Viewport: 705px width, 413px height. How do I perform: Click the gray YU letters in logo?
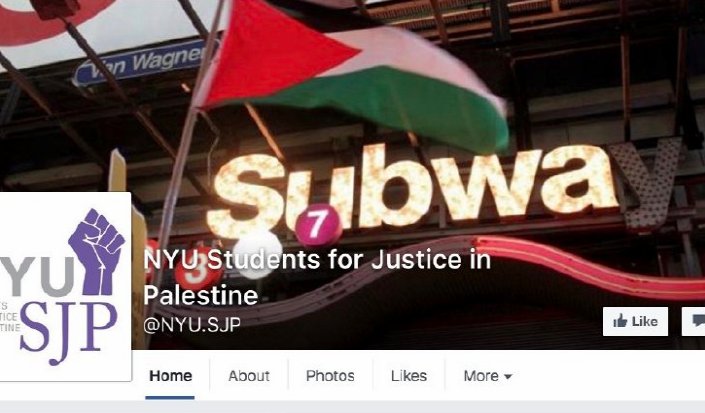[x=37, y=276]
